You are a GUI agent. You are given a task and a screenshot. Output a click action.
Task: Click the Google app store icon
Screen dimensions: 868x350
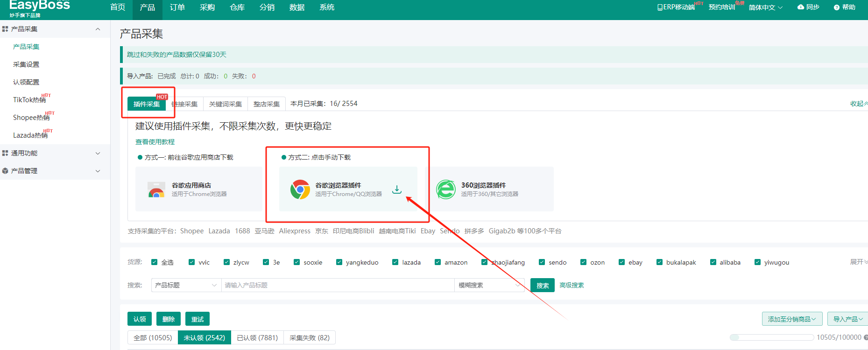pyautogui.click(x=156, y=189)
